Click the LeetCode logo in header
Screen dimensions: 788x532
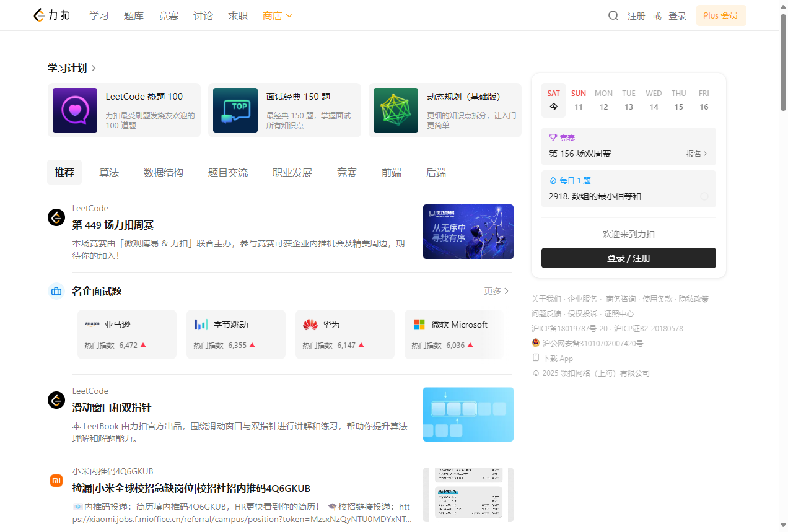tap(52, 15)
